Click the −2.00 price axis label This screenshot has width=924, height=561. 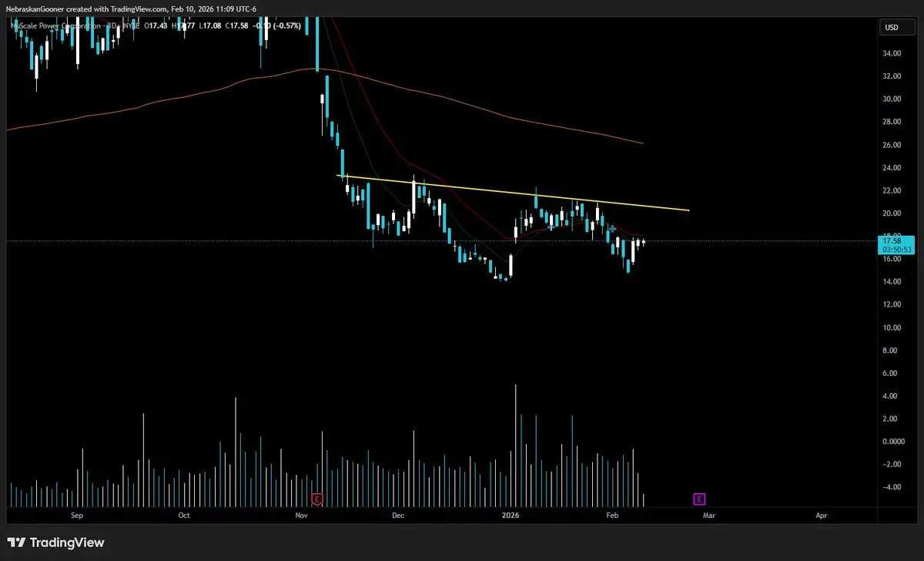892,465
